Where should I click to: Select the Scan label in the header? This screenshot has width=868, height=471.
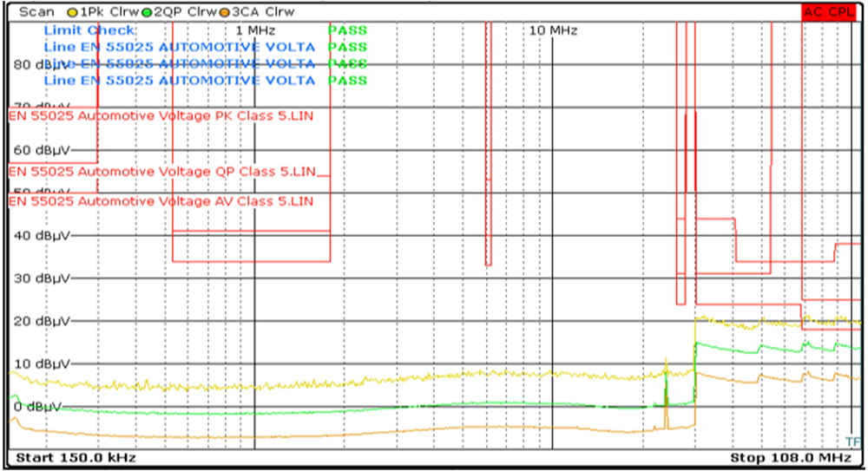tap(36, 12)
